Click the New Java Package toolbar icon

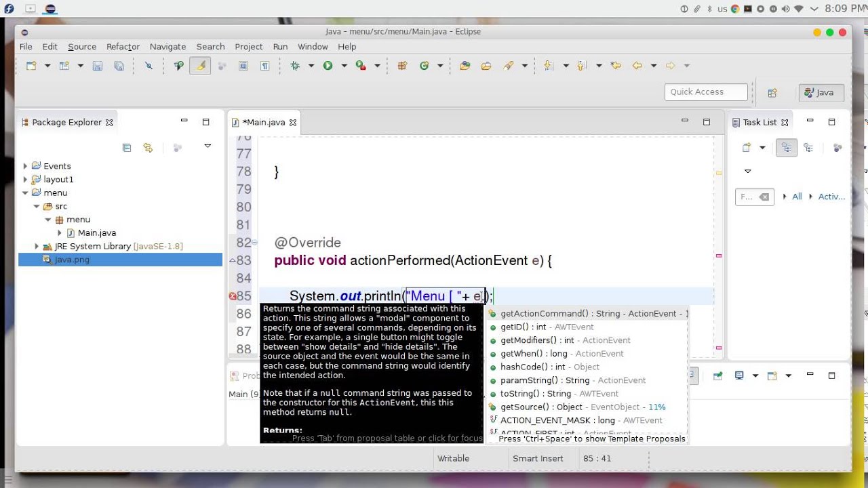(402, 66)
